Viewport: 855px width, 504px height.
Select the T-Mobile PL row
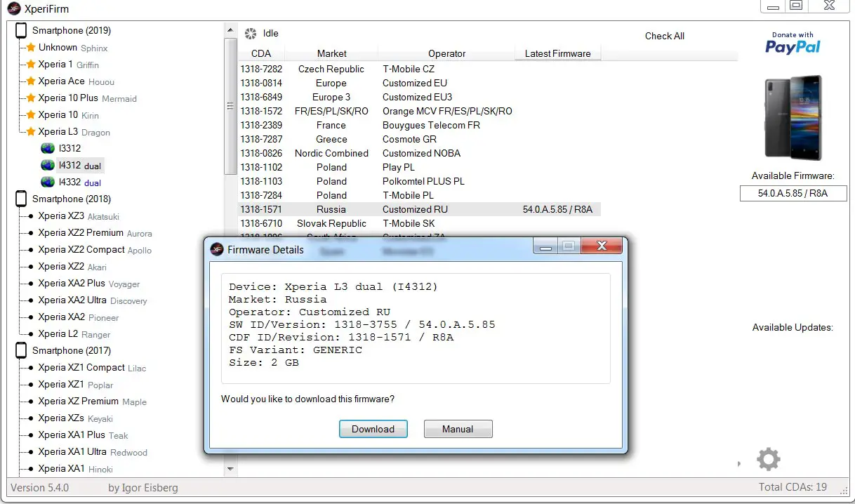pyautogui.click(x=420, y=195)
